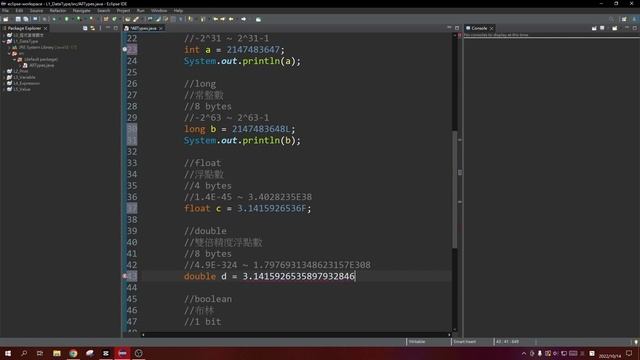Image resolution: width=640 pixels, height=360 pixels.
Task: Click the error marker on line 43
Action: pos(125,276)
